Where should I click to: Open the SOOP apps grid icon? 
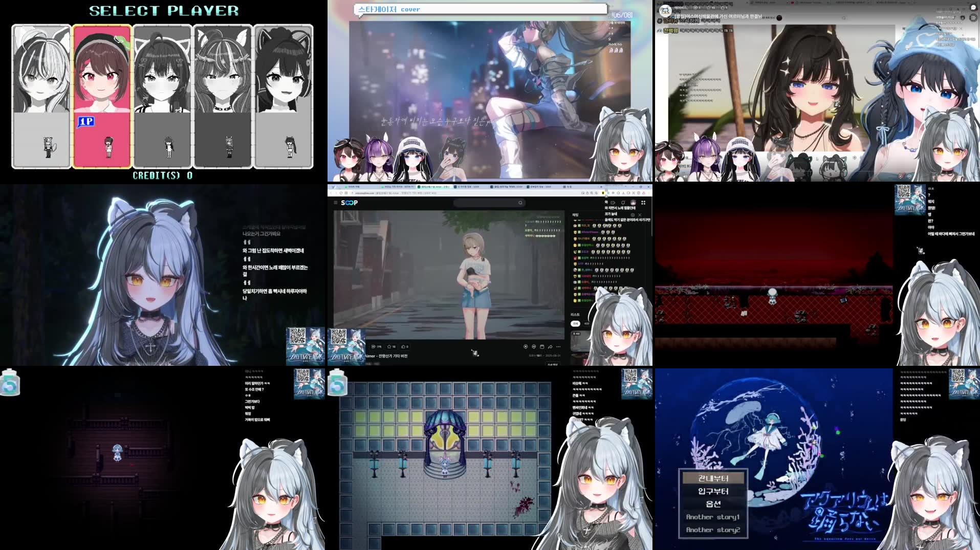[x=643, y=203]
